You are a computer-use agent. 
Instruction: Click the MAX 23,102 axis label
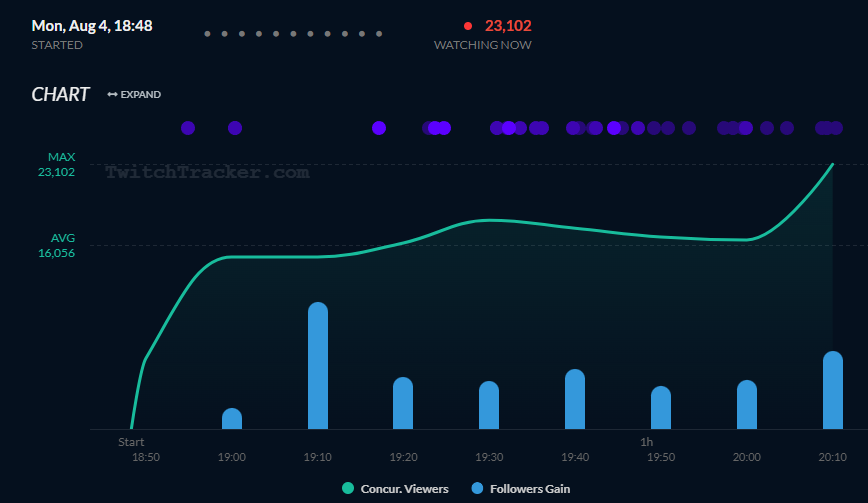point(56,164)
